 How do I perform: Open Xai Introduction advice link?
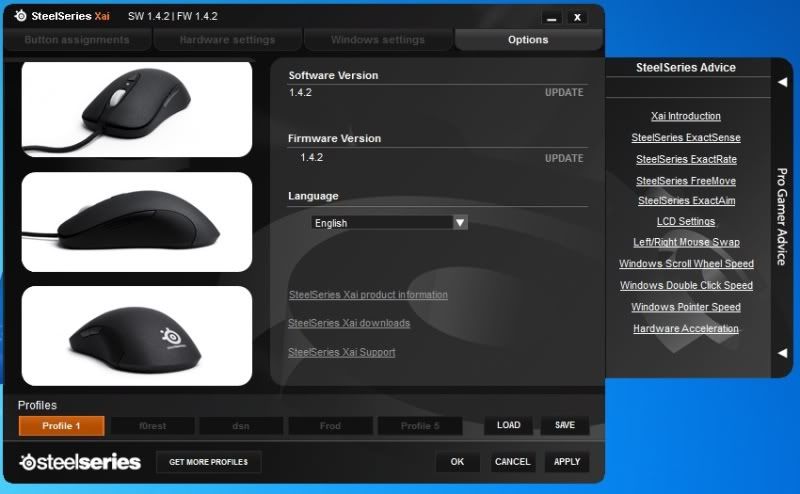[x=686, y=116]
